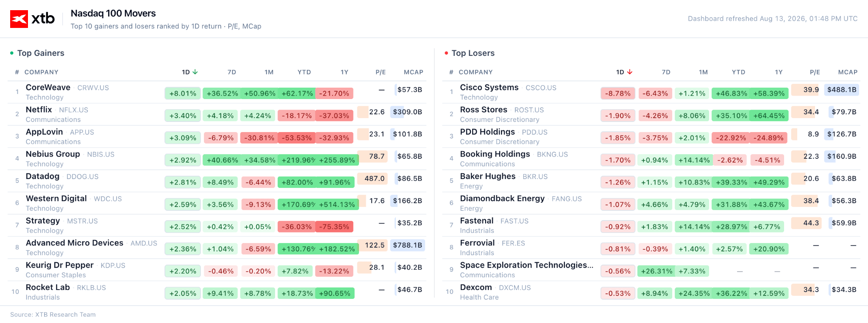
Task: Open the Space Exploration Technologies company name
Action: pos(527,265)
